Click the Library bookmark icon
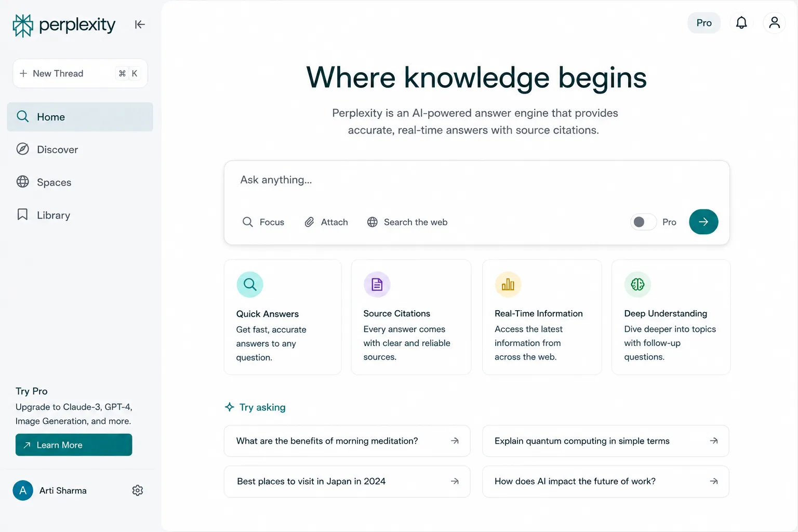Viewport: 798px width, 532px height. point(23,215)
